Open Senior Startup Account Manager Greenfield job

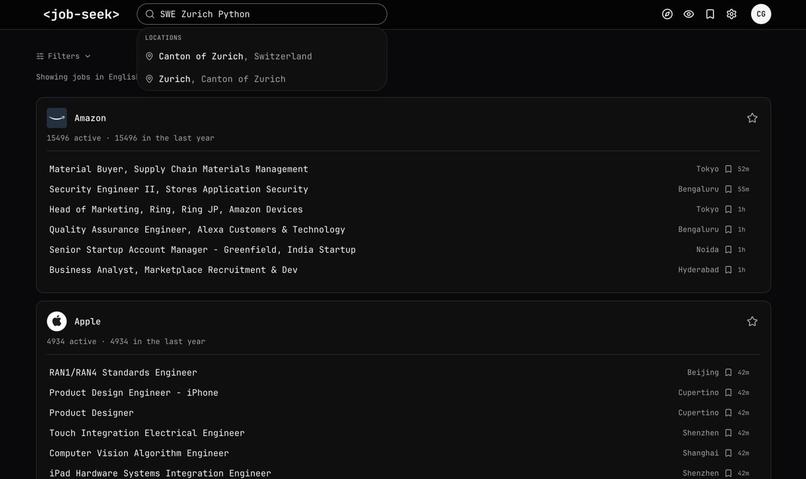202,250
